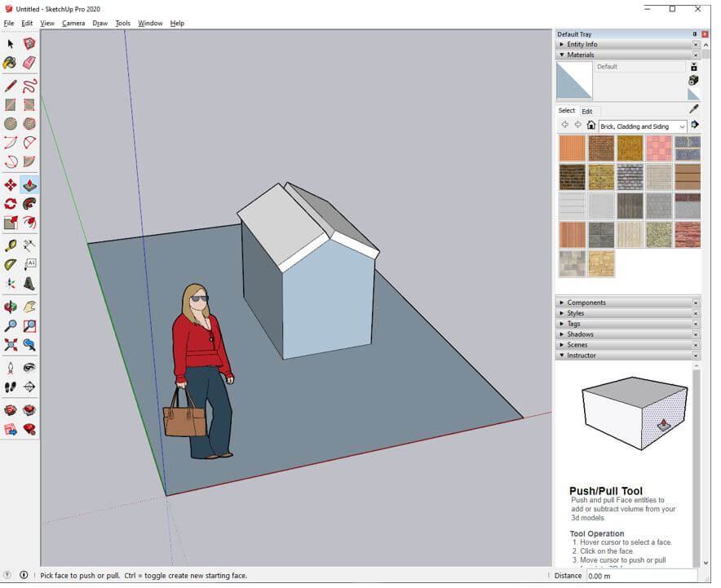Select the arrow Select tool
The height and width of the screenshot is (588, 721).
(x=11, y=44)
